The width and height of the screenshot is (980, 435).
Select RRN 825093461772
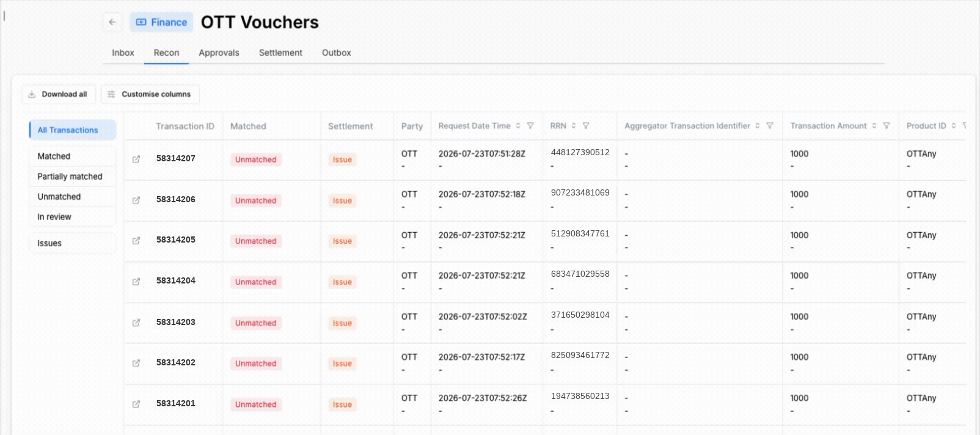click(580, 355)
